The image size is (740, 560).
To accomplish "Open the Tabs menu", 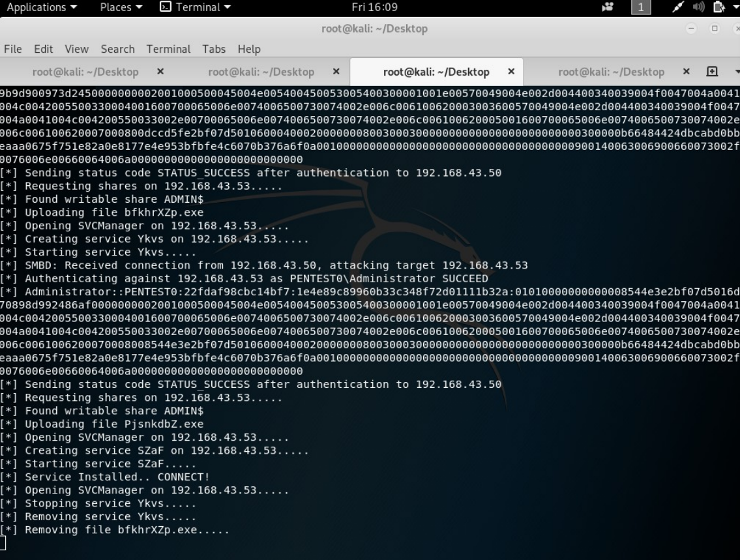I will [x=214, y=49].
